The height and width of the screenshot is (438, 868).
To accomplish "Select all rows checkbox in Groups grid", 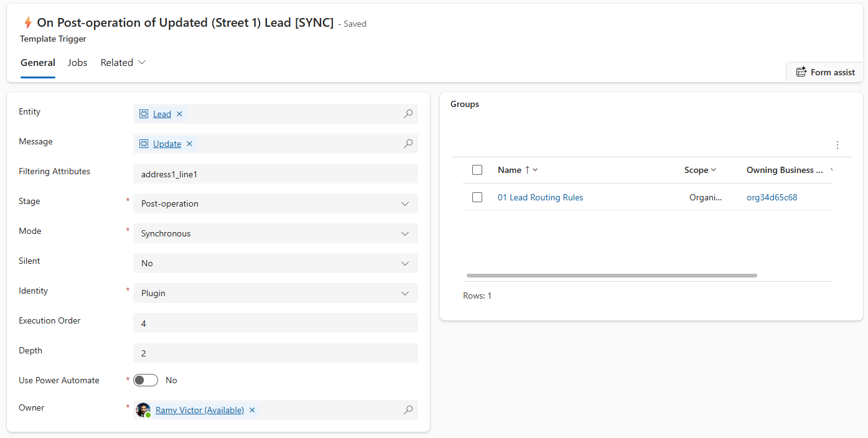I will [x=477, y=170].
